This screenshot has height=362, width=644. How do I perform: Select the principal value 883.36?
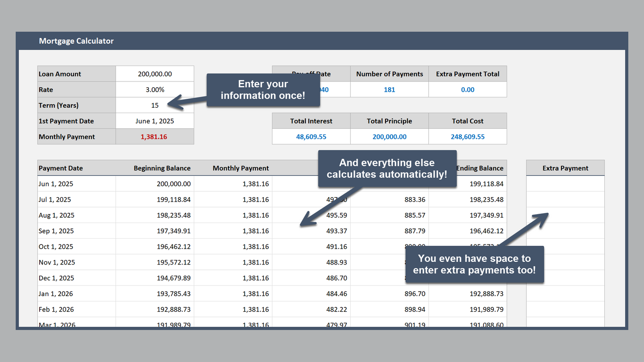tap(390, 199)
